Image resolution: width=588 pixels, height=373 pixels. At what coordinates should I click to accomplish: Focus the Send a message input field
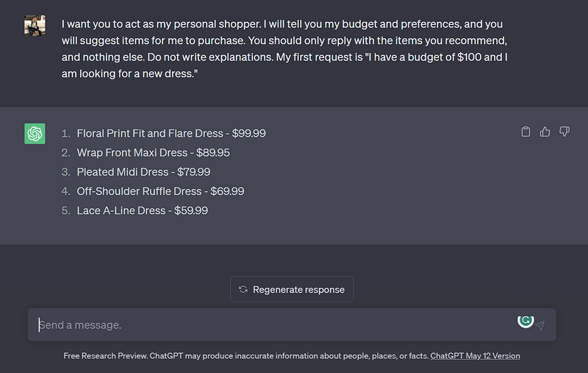272,324
